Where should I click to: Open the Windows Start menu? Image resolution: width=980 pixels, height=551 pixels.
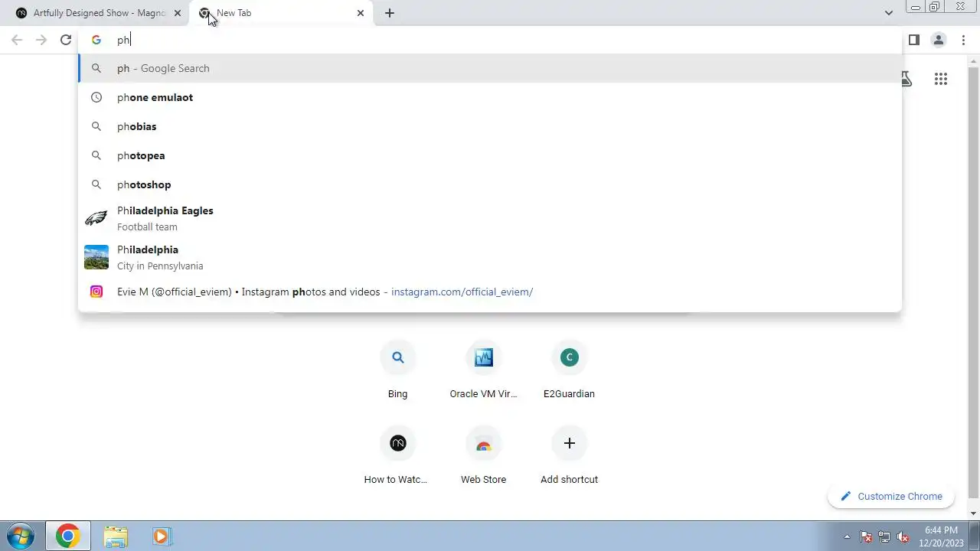pos(20,536)
